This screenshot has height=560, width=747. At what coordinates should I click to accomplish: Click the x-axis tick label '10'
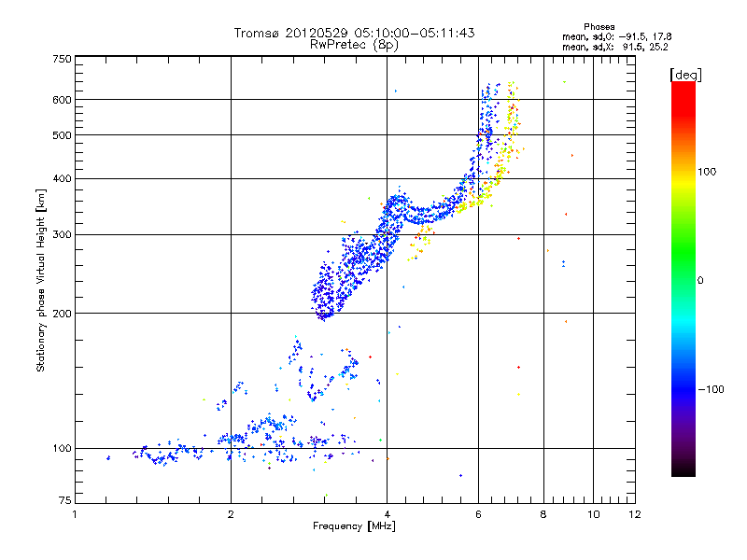coord(594,514)
